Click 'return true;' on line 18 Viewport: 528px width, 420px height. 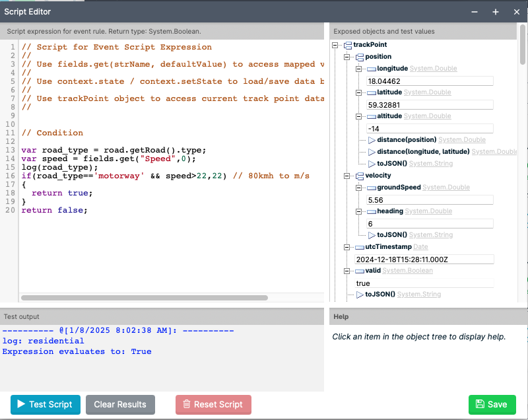point(62,193)
